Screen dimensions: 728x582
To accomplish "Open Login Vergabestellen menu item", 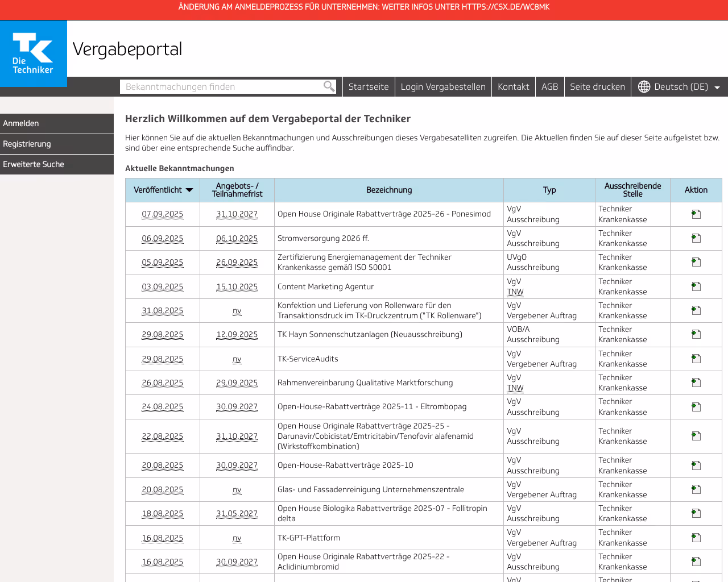I will click(443, 86).
